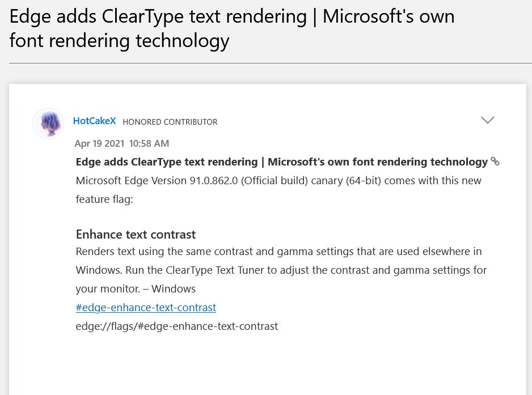Open the HotCakeX username link

[x=94, y=121]
